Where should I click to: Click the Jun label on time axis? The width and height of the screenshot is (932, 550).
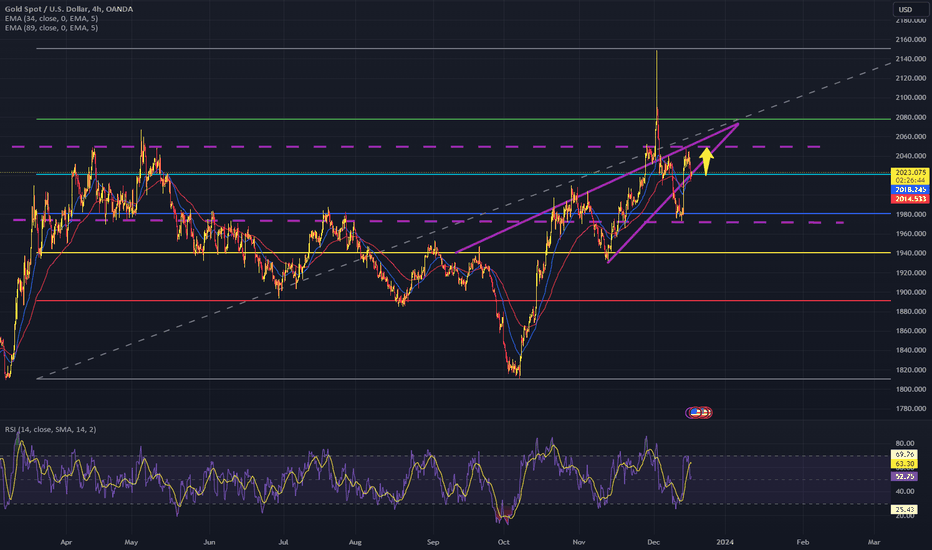coord(209,542)
